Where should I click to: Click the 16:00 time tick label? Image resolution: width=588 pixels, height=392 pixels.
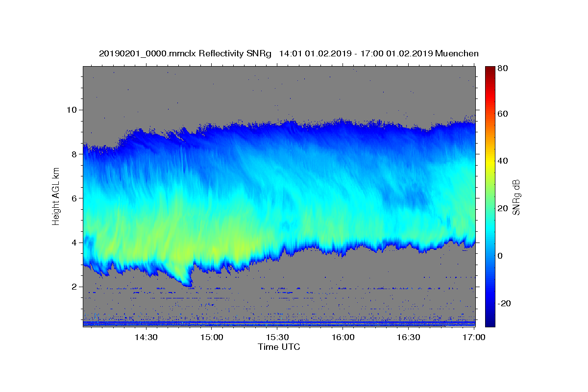tap(343, 338)
